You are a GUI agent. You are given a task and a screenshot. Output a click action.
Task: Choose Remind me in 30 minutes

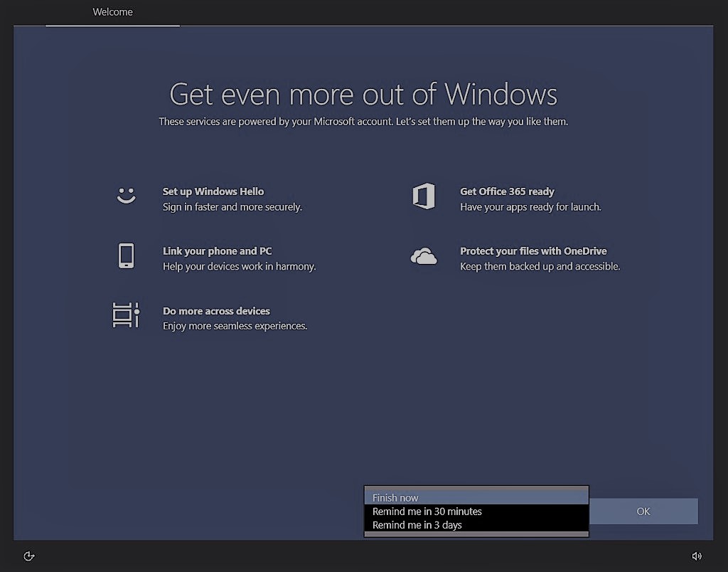(476, 512)
